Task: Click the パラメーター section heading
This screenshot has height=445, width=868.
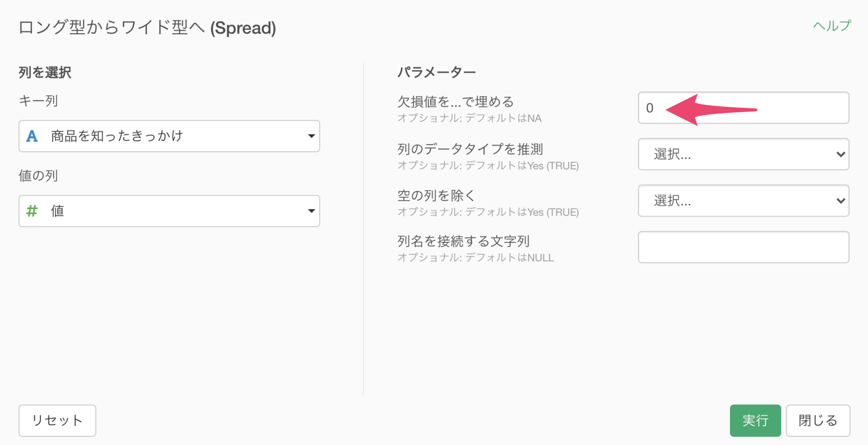Action: click(x=436, y=72)
